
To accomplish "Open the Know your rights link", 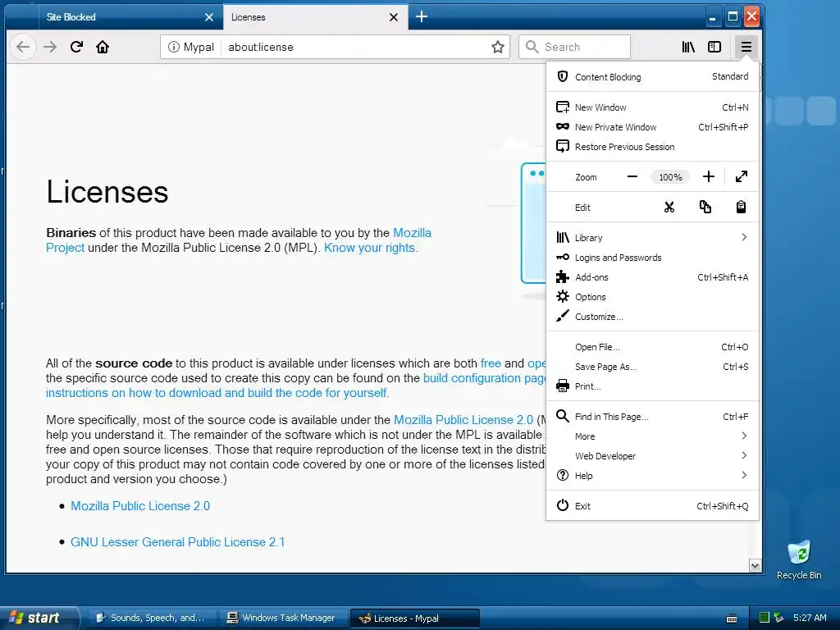I will (x=370, y=248).
